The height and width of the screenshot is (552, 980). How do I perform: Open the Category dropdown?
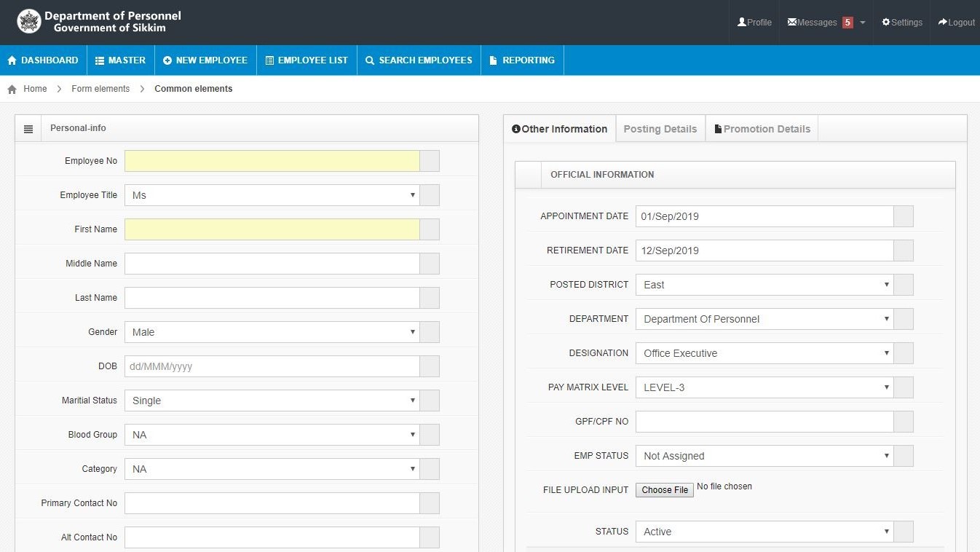point(272,469)
